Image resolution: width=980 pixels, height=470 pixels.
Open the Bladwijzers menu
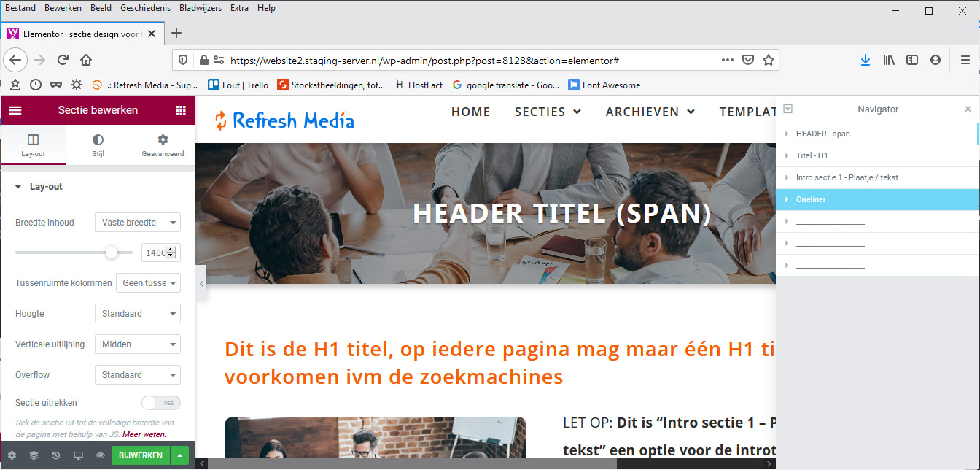[x=200, y=8]
